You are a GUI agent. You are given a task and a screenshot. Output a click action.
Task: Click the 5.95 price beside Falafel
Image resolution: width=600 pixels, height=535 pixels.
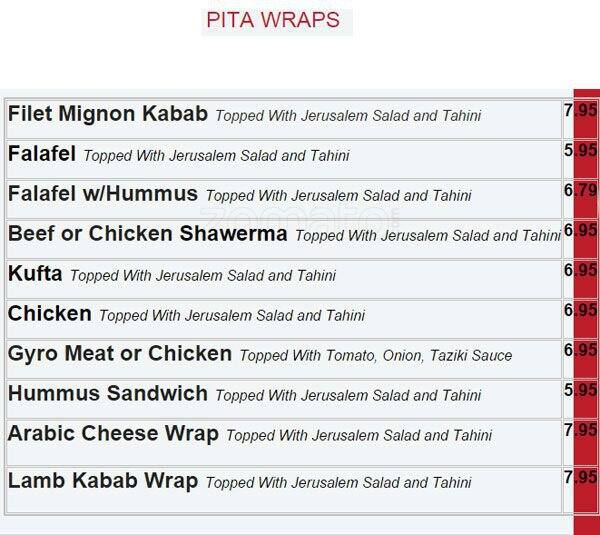pos(580,151)
